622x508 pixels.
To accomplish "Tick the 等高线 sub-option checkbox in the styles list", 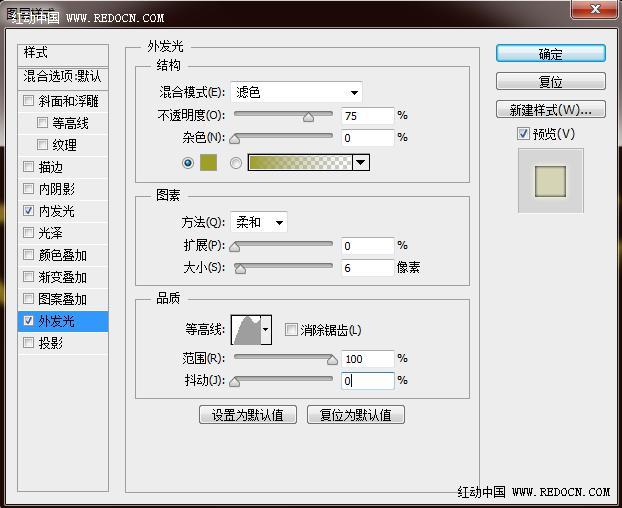I will pos(42,123).
